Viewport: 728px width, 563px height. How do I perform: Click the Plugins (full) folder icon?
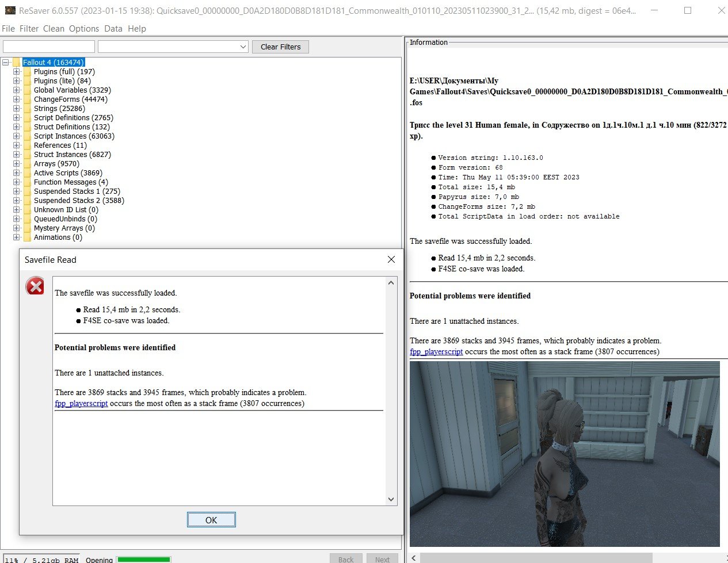click(x=27, y=72)
